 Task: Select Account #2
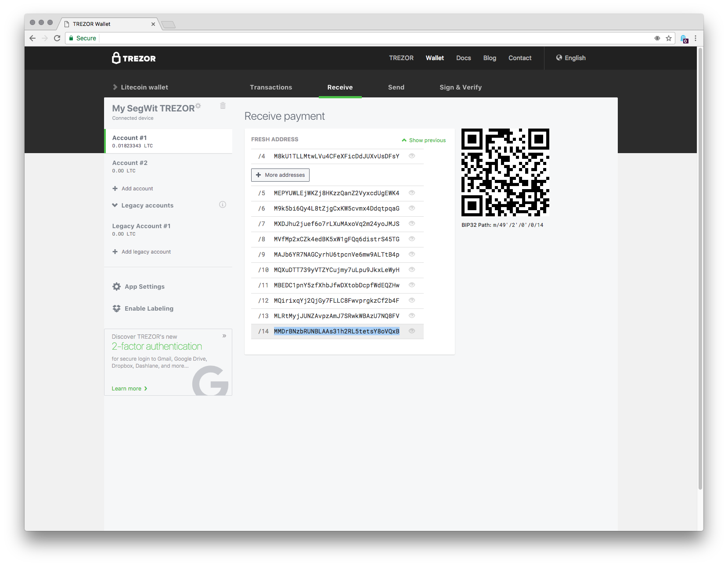click(x=169, y=166)
